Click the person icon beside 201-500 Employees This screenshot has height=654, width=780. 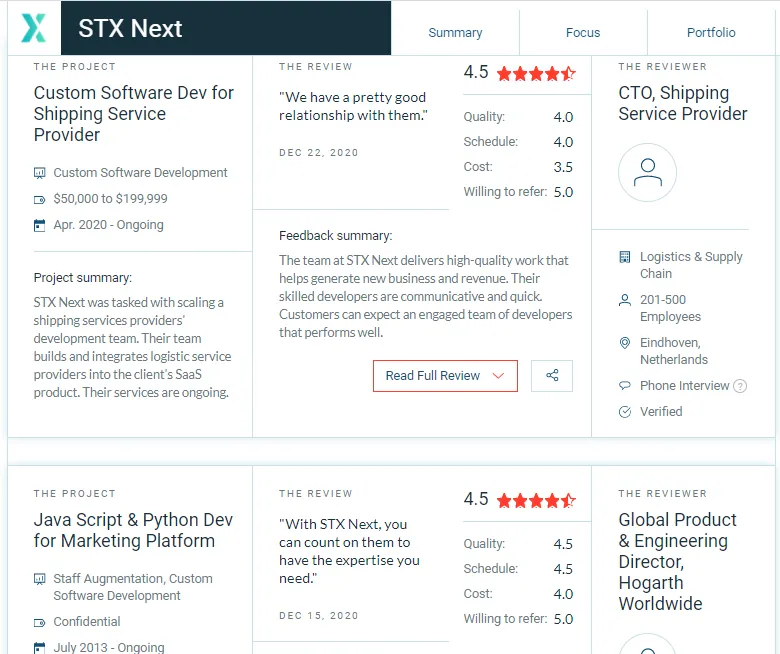(624, 300)
